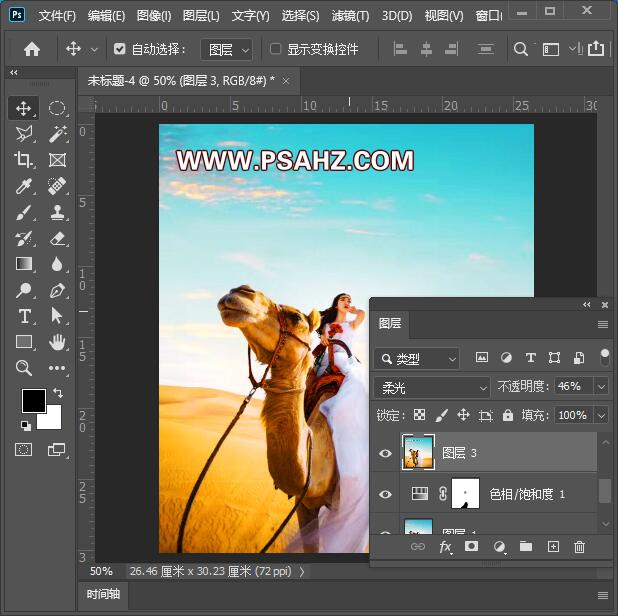Select the Frame tool
This screenshot has height=616, width=618.
click(57, 160)
